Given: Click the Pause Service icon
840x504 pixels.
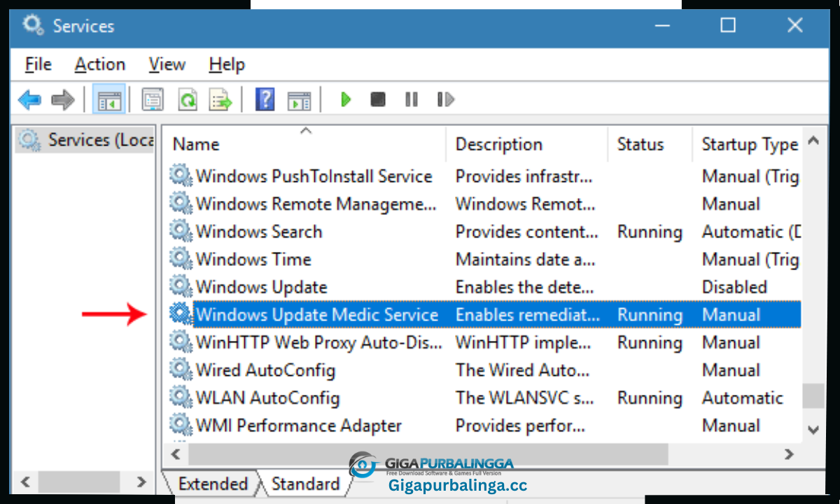Looking at the screenshot, I should click(x=412, y=100).
